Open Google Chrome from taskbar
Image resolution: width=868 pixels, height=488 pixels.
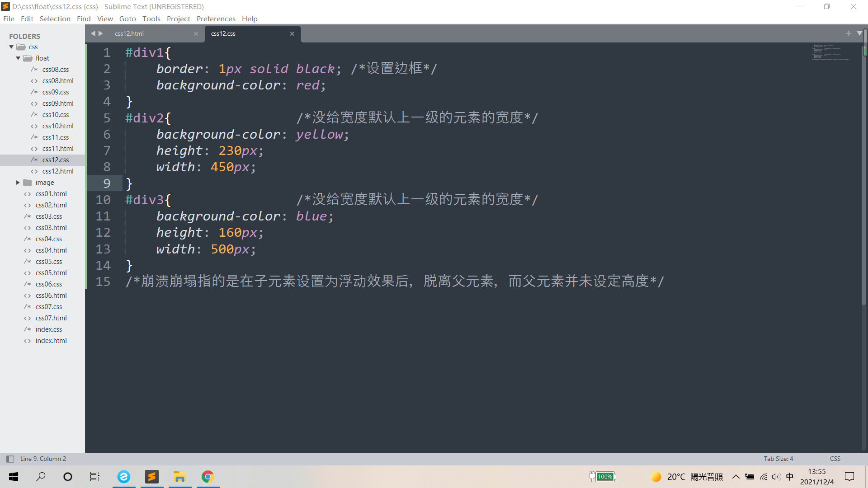(208, 477)
